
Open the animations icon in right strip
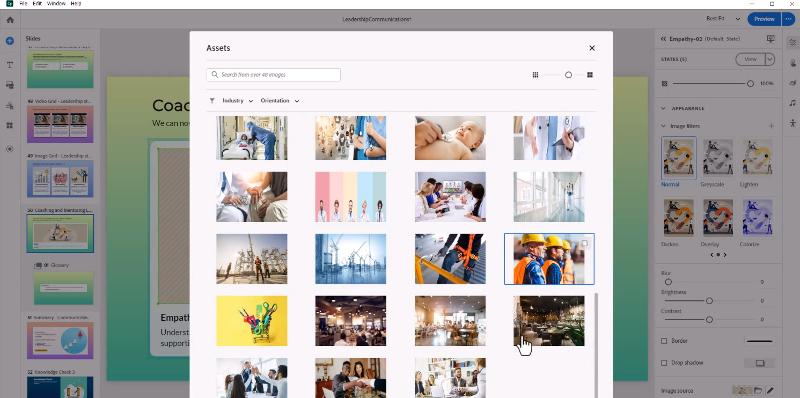[792, 83]
